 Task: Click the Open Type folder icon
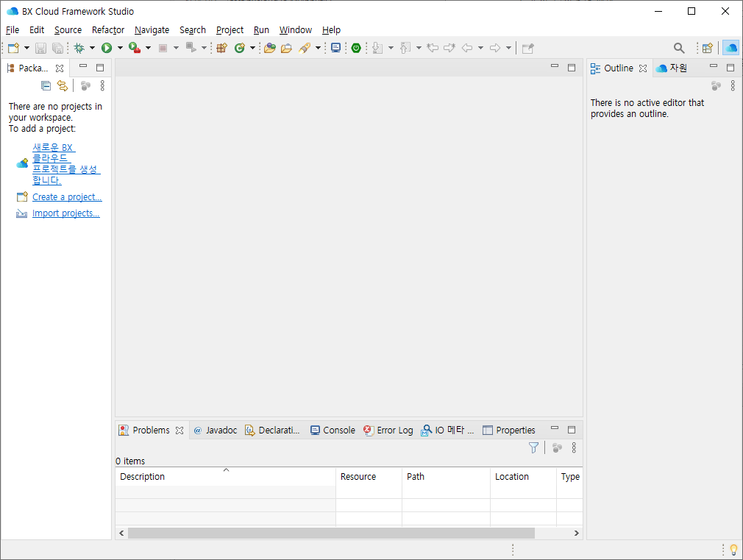pos(270,48)
